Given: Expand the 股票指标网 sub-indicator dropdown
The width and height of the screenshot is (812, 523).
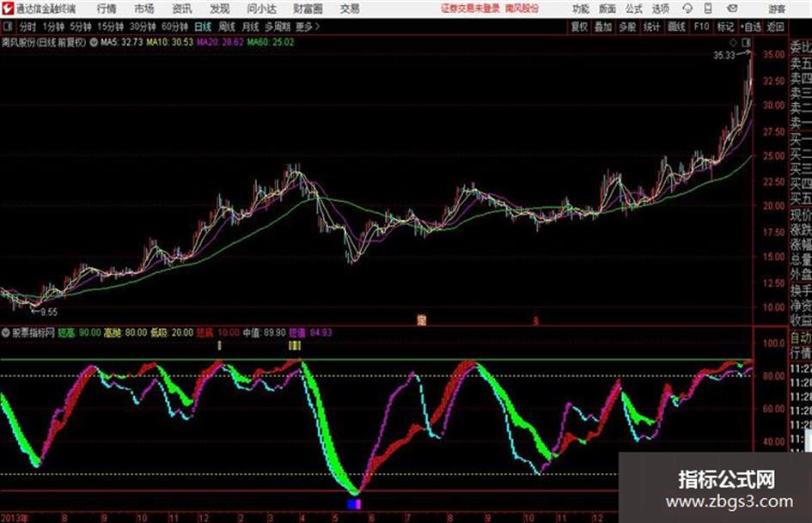Looking at the screenshot, I should pyautogui.click(x=5, y=332).
